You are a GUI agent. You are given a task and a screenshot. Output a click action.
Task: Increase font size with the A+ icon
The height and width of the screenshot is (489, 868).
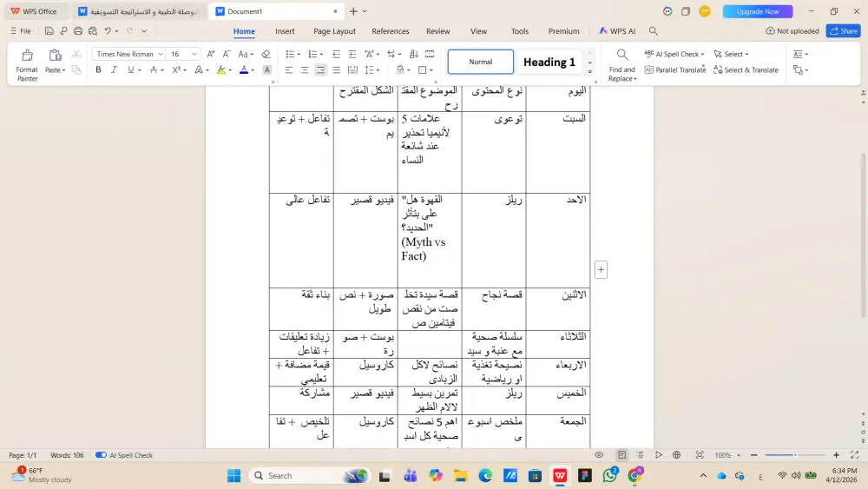pyautogui.click(x=211, y=54)
